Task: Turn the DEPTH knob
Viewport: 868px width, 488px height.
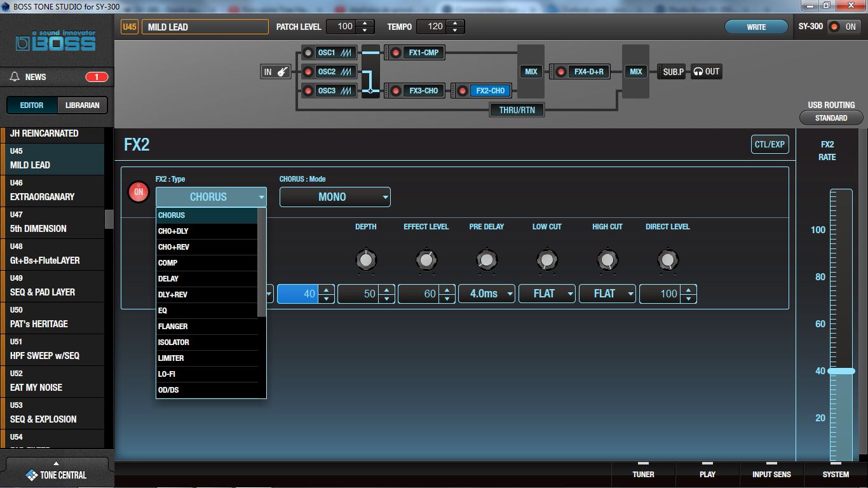Action: [x=365, y=260]
